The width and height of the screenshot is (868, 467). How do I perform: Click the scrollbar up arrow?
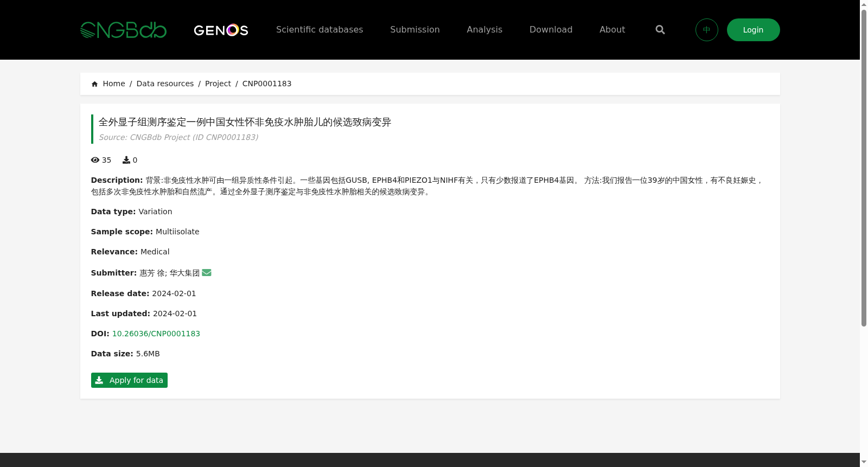tap(864, 4)
